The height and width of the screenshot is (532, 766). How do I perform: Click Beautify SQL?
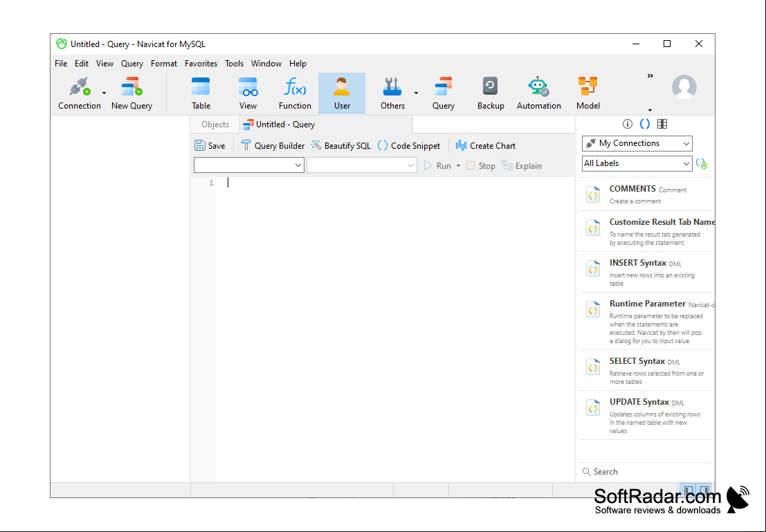[341, 145]
